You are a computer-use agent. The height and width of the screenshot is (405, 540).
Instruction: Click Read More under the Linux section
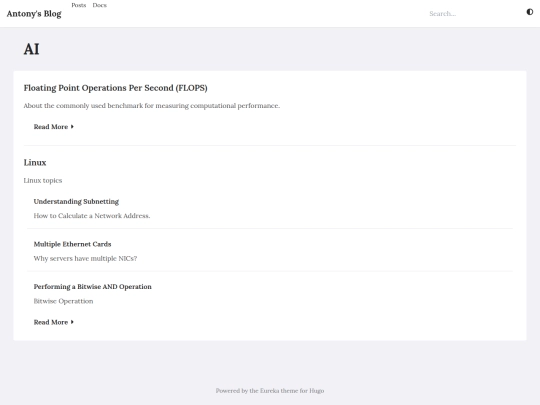[51, 322]
